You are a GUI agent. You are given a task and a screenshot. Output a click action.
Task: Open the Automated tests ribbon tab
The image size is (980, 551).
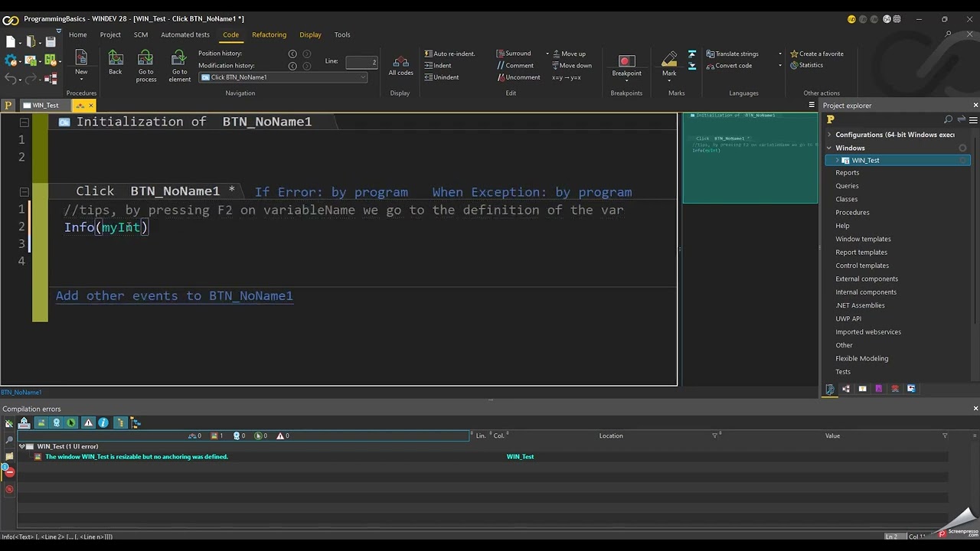point(185,34)
